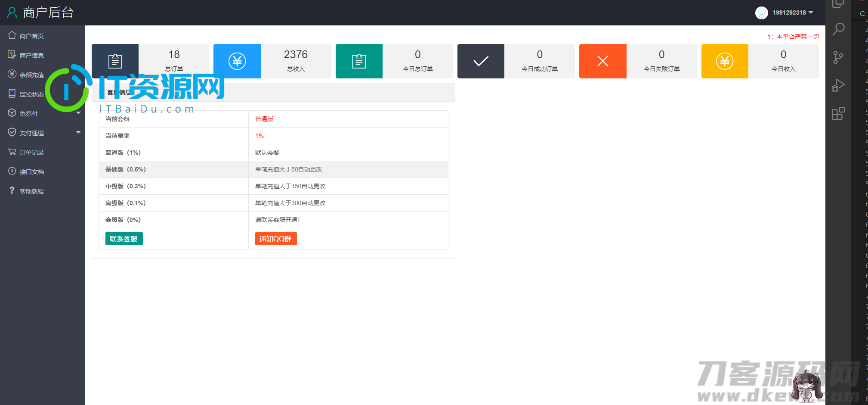Click the yellow 今日收入 yen tile

725,61
